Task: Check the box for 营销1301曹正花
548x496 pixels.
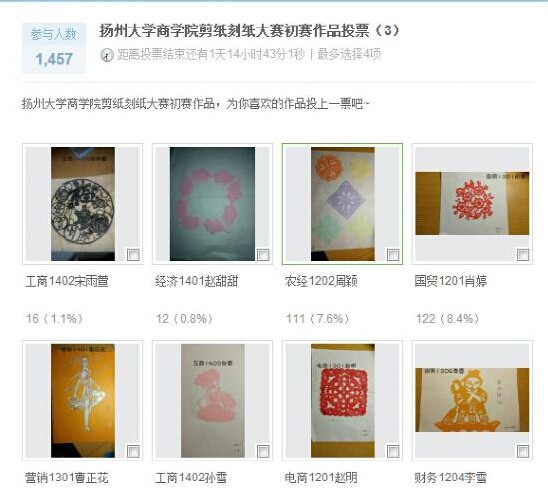Action: pos(133,452)
